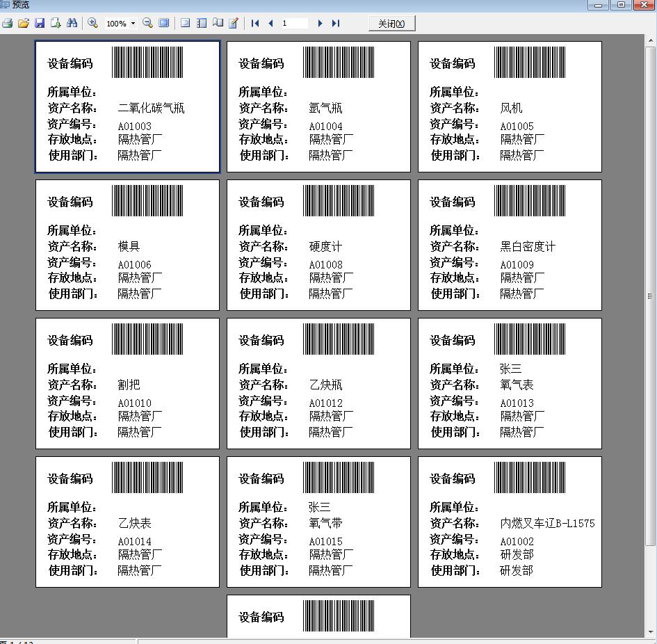Click the Export icon with the green arrow

pos(56,23)
